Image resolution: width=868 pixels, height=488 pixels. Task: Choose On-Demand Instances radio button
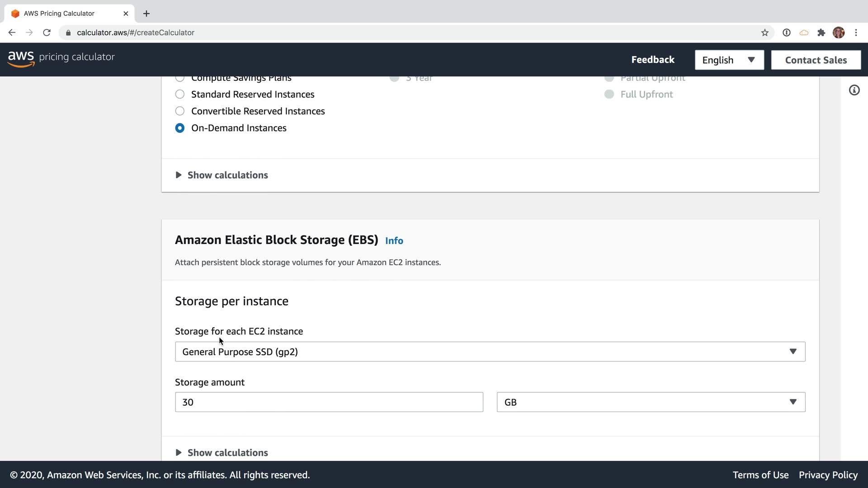point(180,128)
